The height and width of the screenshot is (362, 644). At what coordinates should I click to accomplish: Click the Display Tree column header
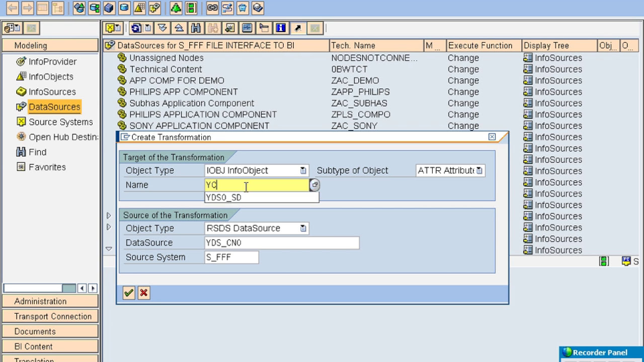tap(559, 45)
